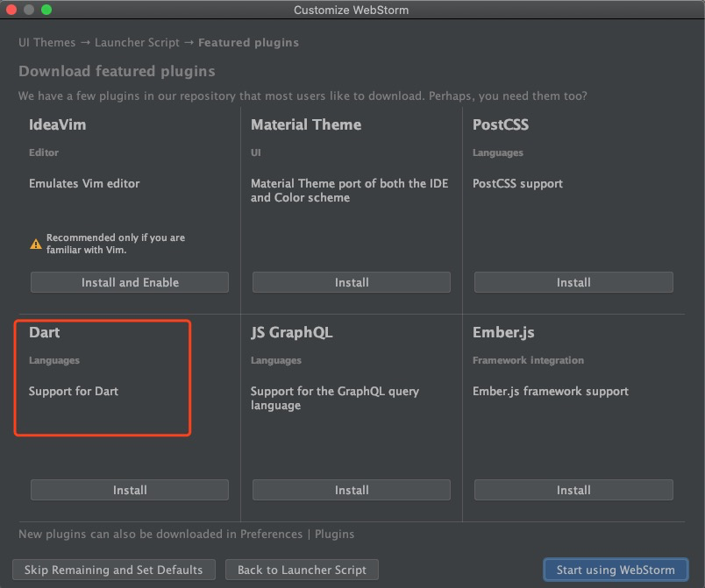705x588 pixels.
Task: Install the Dart plugin
Action: pyautogui.click(x=130, y=490)
